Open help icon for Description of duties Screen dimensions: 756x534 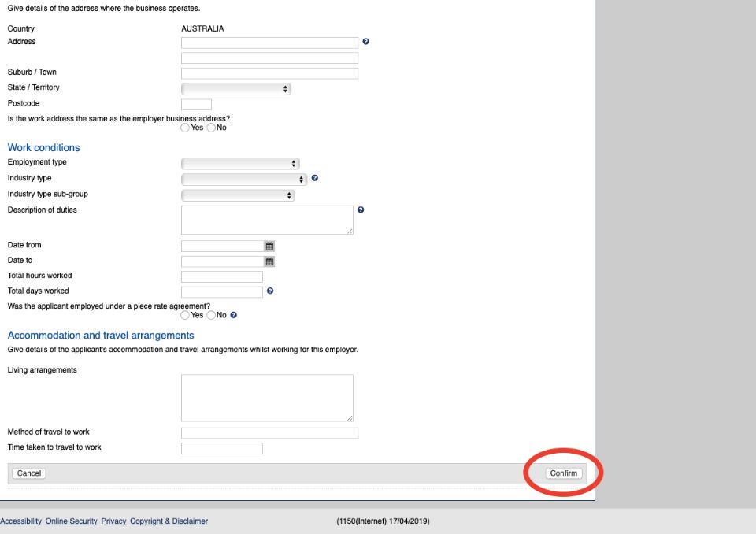click(x=361, y=210)
